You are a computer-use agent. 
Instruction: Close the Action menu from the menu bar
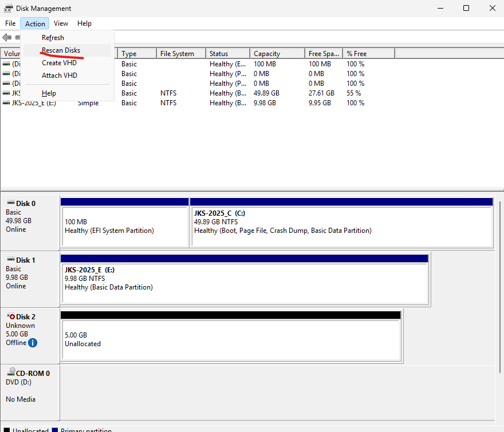click(x=35, y=24)
